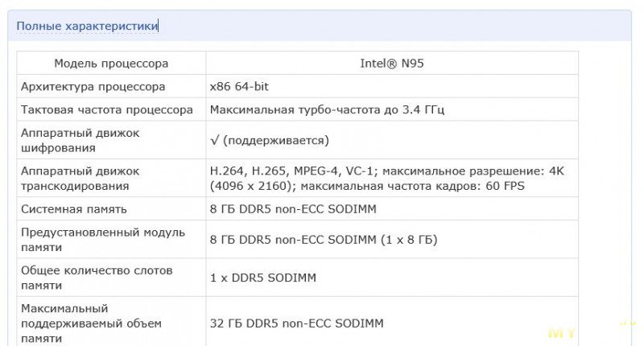Click the Аппаратный движок шифрования label
The image size is (644, 346).
[80, 140]
